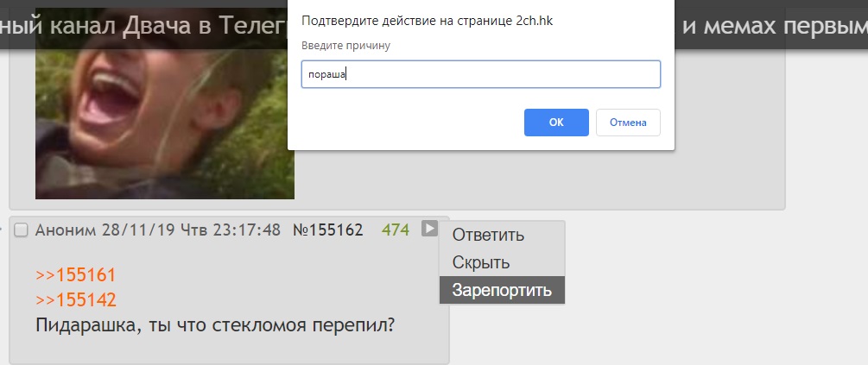Cancel the dialog with Отмена
Image resolution: width=868 pixels, height=365 pixels.
628,123
